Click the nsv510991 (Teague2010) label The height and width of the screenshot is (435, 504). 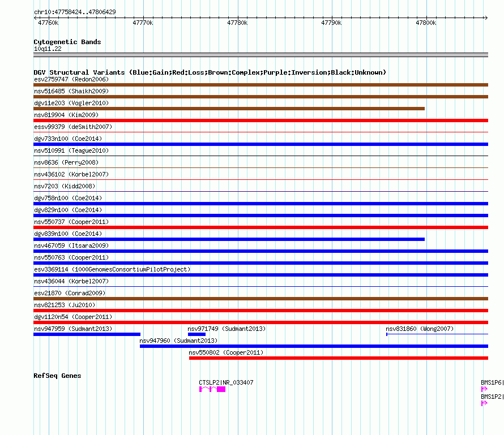point(71,150)
